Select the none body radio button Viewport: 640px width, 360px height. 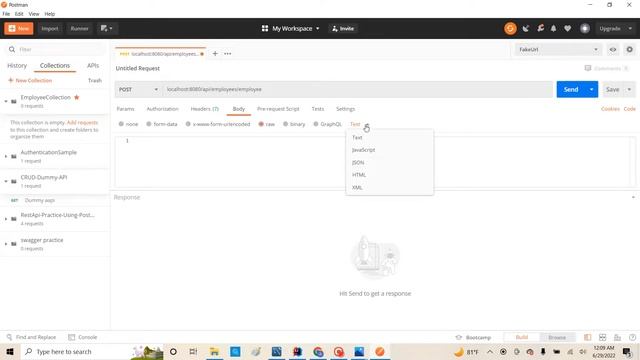click(121, 124)
